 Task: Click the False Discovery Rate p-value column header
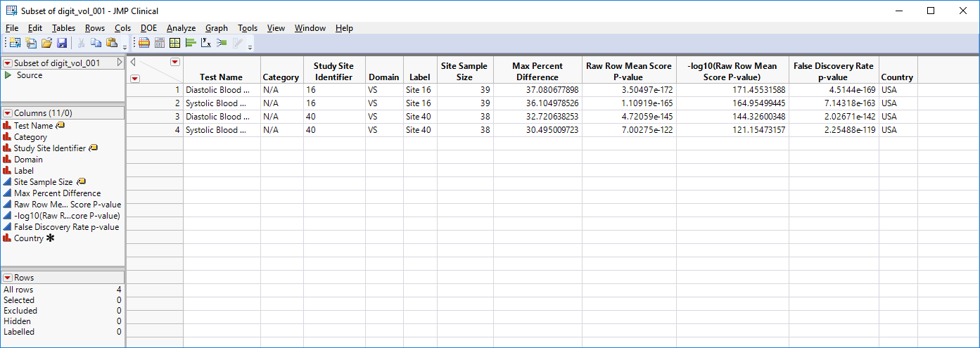(x=833, y=71)
